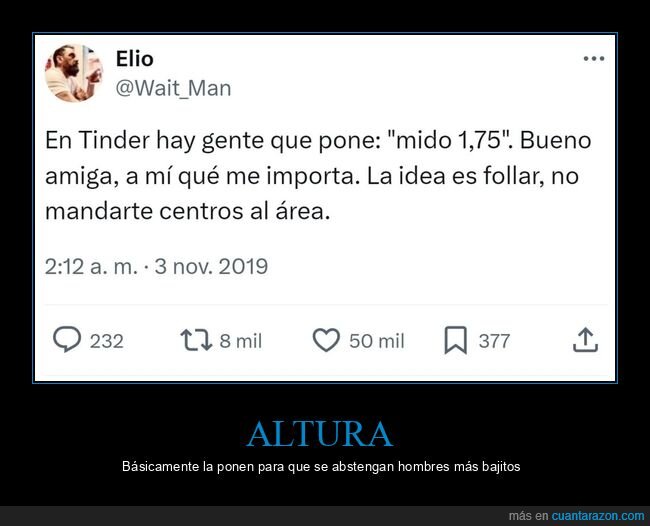Click the 8 mil retweets count
Viewport: 650px width, 526px height.
(240, 341)
